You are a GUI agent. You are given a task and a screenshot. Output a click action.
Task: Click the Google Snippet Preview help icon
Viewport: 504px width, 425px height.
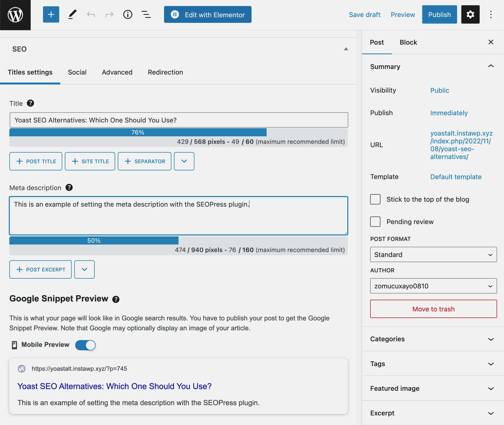click(116, 299)
